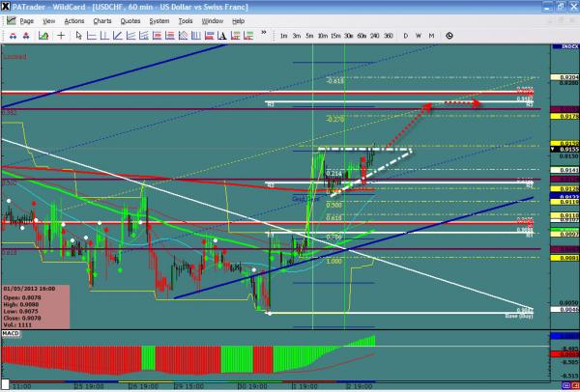The width and height of the screenshot is (580, 392).
Task: Open the Quotes menu dropdown
Action: (x=128, y=20)
